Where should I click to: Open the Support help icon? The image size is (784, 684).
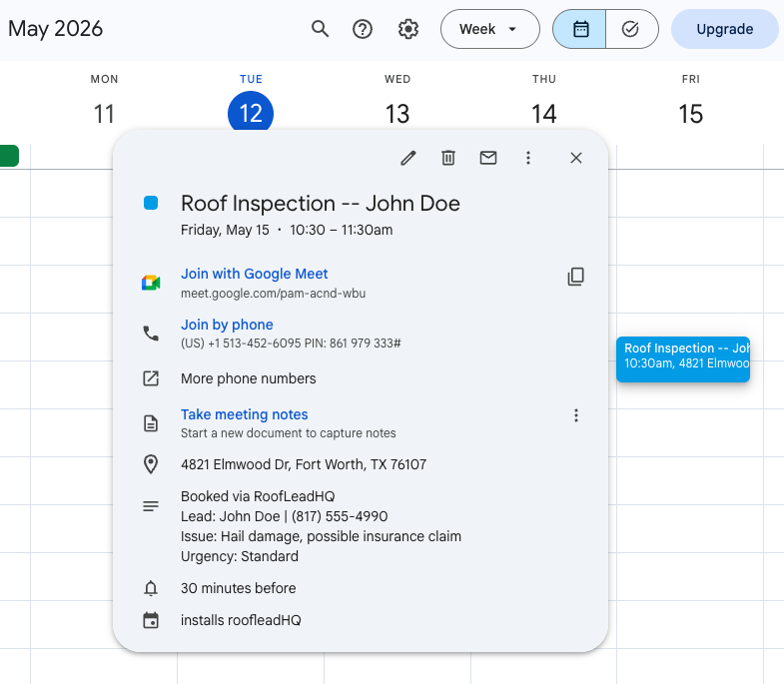(x=362, y=29)
